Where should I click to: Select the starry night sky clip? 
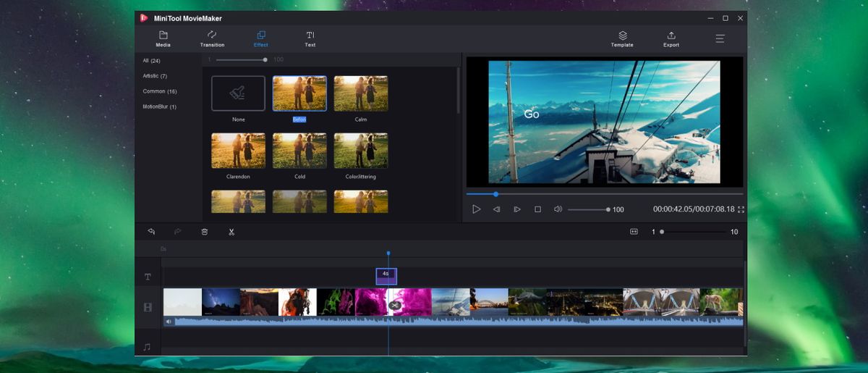pos(221,302)
